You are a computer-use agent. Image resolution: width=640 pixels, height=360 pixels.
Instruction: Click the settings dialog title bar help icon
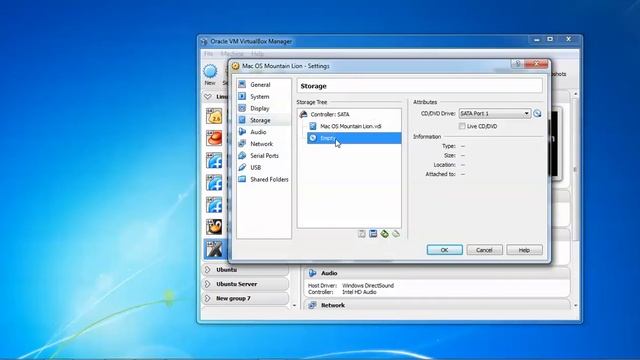click(x=518, y=64)
